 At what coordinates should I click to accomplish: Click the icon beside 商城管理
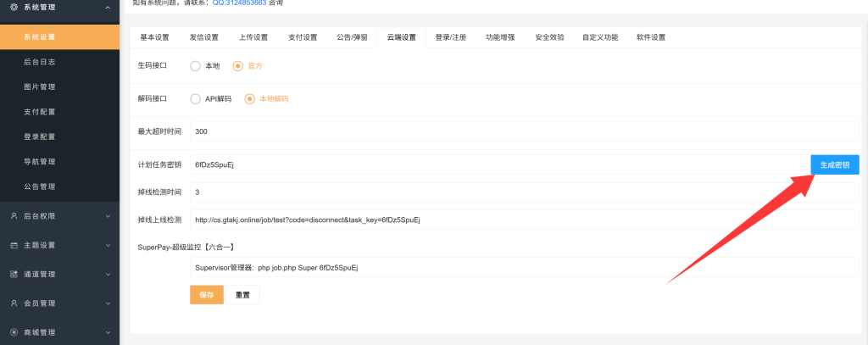[14, 331]
